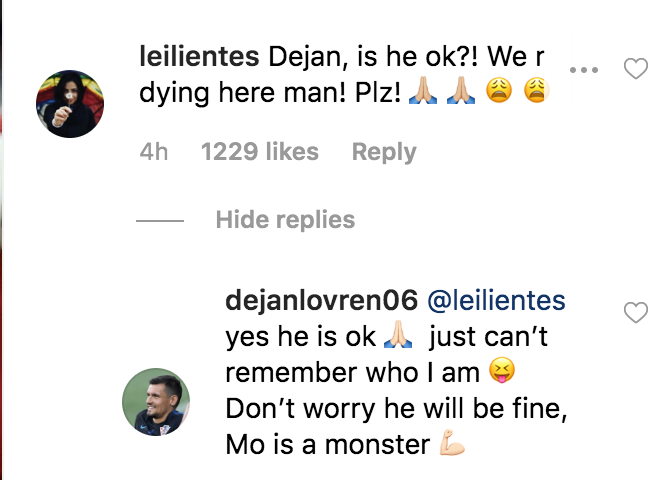The width and height of the screenshot is (658, 480).
Task: Visit the leilientes username link
Action: point(199,57)
